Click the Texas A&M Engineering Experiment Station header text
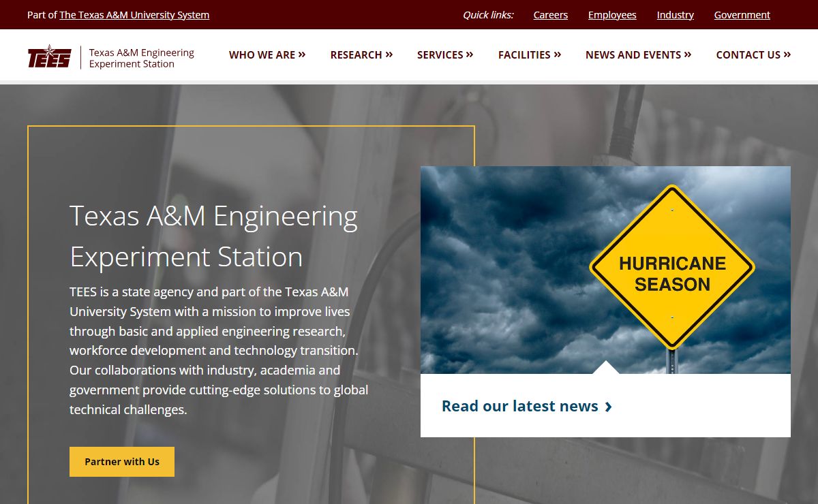 click(x=142, y=58)
